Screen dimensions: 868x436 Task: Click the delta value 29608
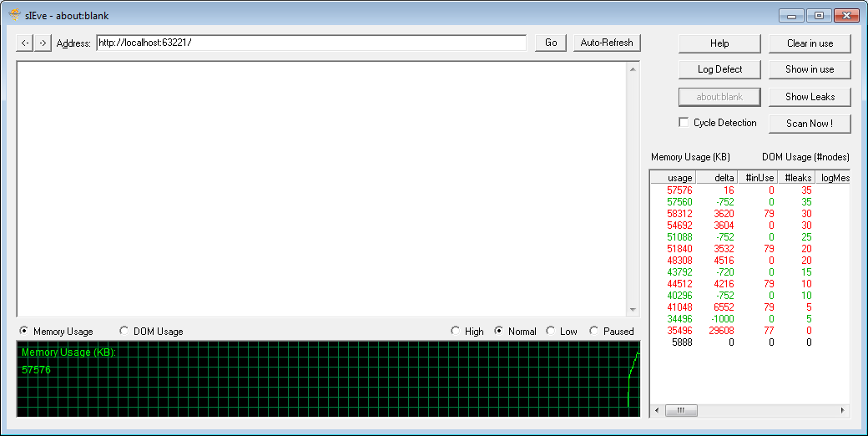point(721,330)
